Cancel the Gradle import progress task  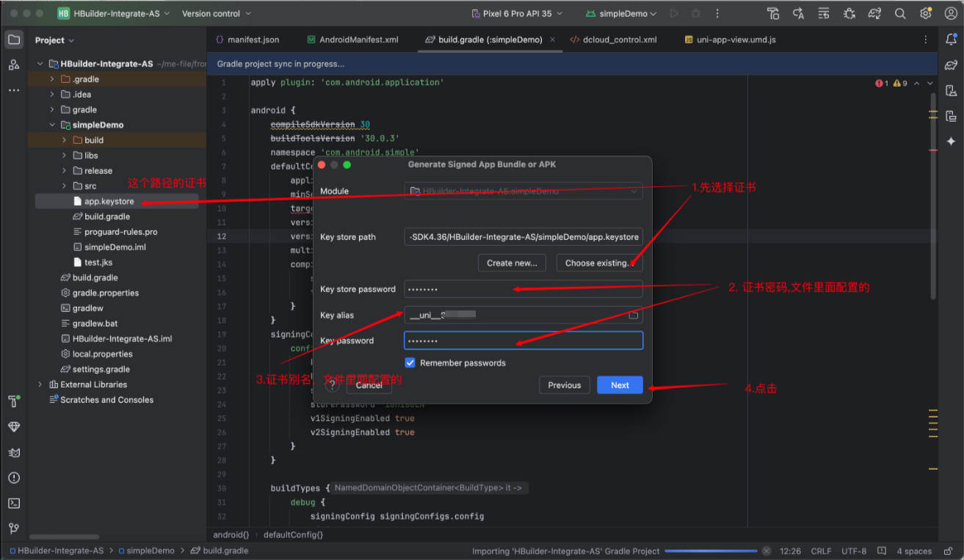pyautogui.click(x=767, y=550)
